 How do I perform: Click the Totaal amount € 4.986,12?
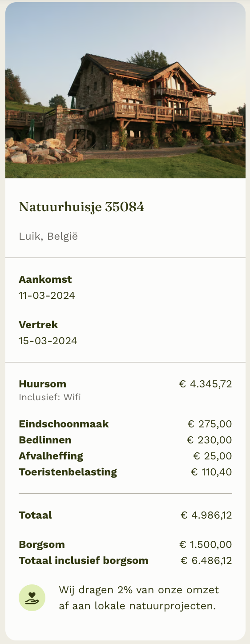(206, 515)
